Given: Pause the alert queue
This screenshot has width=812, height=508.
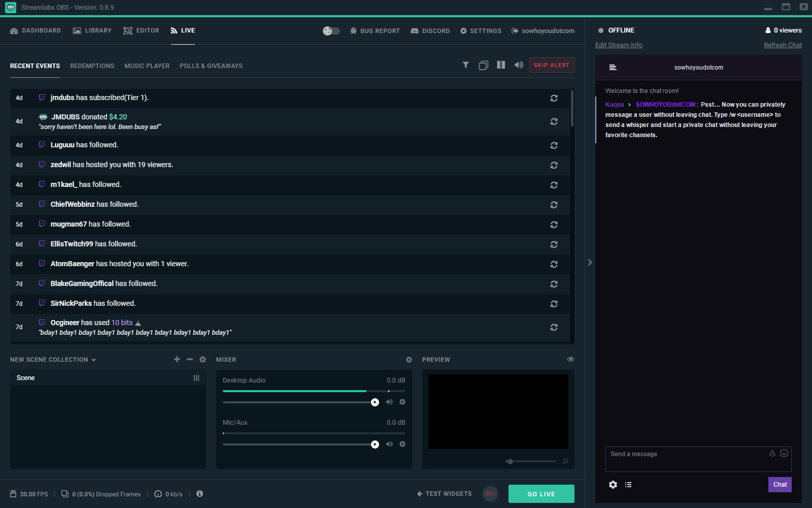Looking at the screenshot, I should [501, 65].
